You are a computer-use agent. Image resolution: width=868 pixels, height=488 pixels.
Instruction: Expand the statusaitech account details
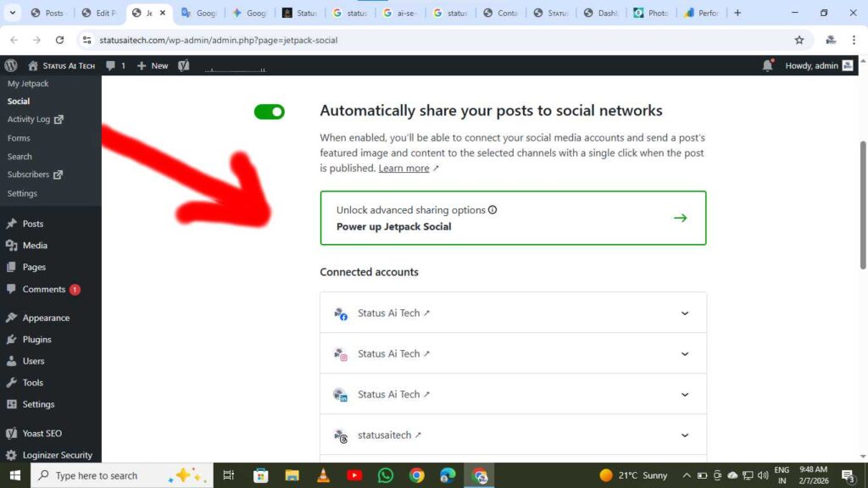pyautogui.click(x=685, y=435)
